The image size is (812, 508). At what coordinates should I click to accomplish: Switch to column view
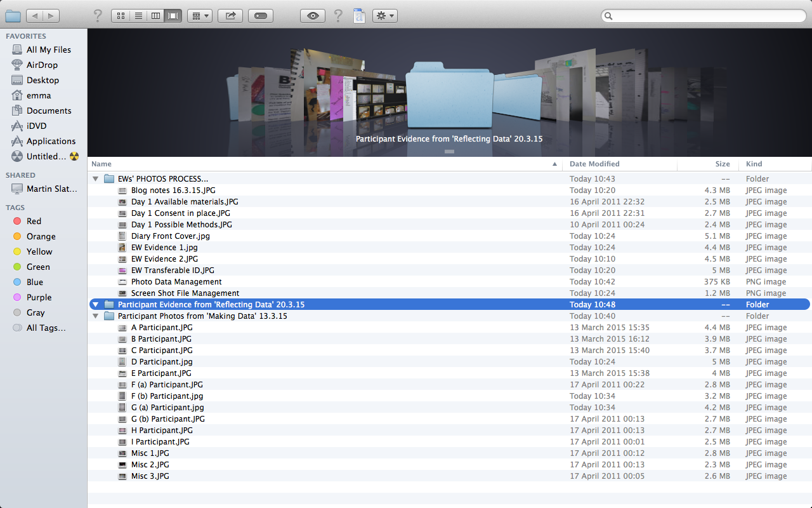[x=155, y=16]
